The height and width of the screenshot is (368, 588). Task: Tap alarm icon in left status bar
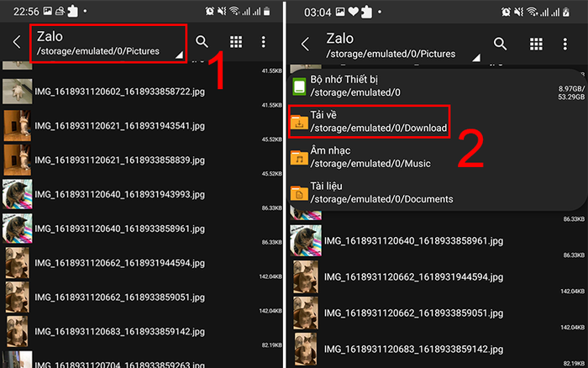click(x=209, y=11)
